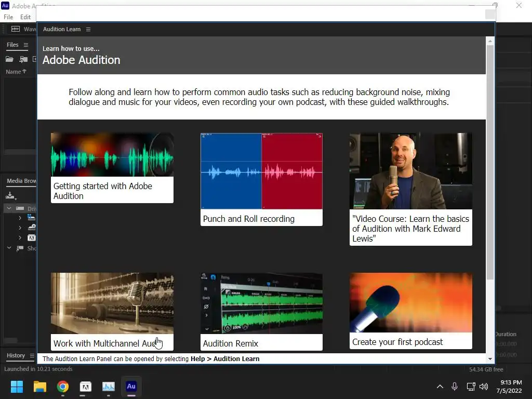Viewport: 532px width, 399px height.
Task: Open the Windows Start menu
Action: tap(17, 387)
